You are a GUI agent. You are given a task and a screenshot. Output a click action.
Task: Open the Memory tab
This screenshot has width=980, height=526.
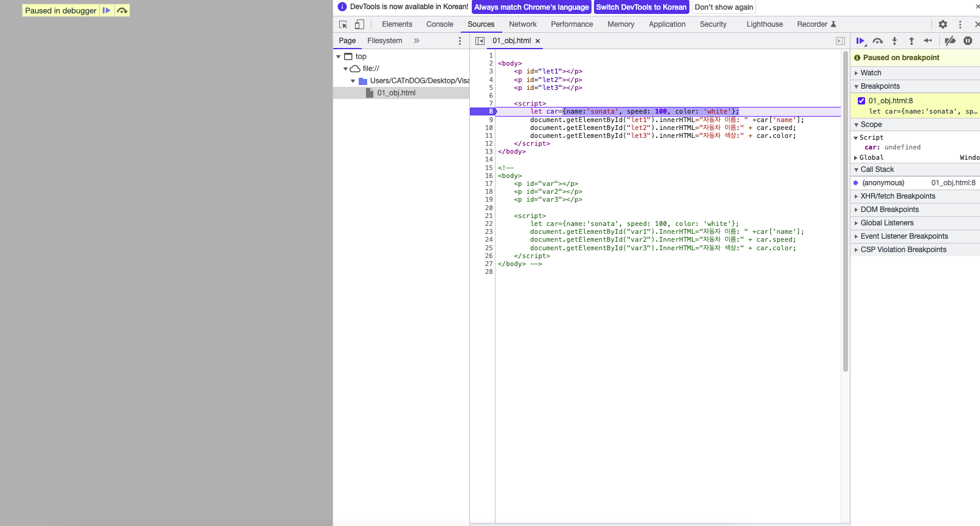621,24
